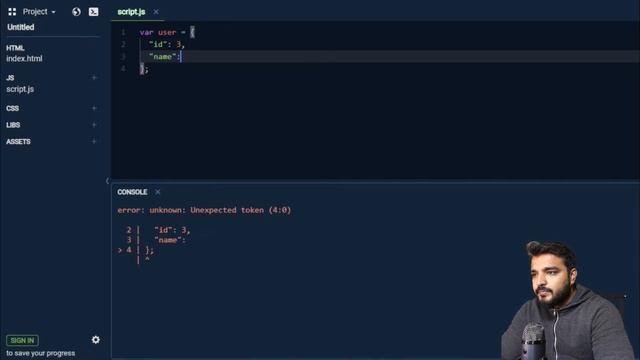640x360 pixels.
Task: Select the CONSOLE panel tab
Action: (x=132, y=192)
